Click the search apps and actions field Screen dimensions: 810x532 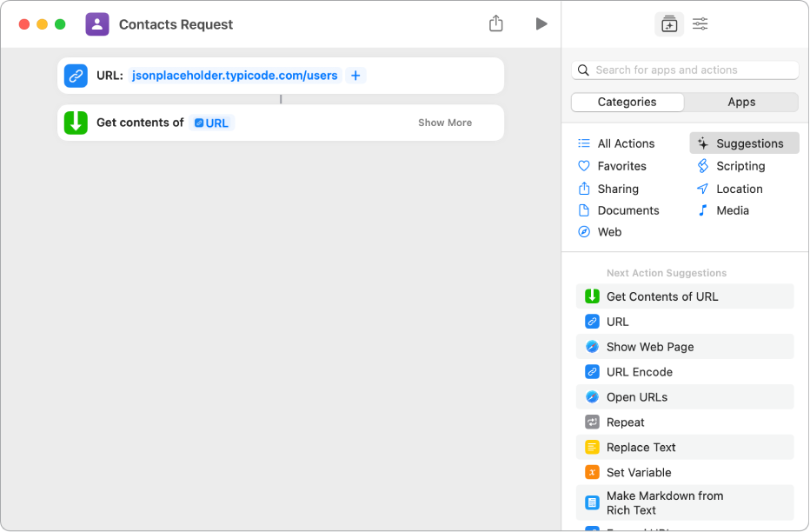click(685, 70)
